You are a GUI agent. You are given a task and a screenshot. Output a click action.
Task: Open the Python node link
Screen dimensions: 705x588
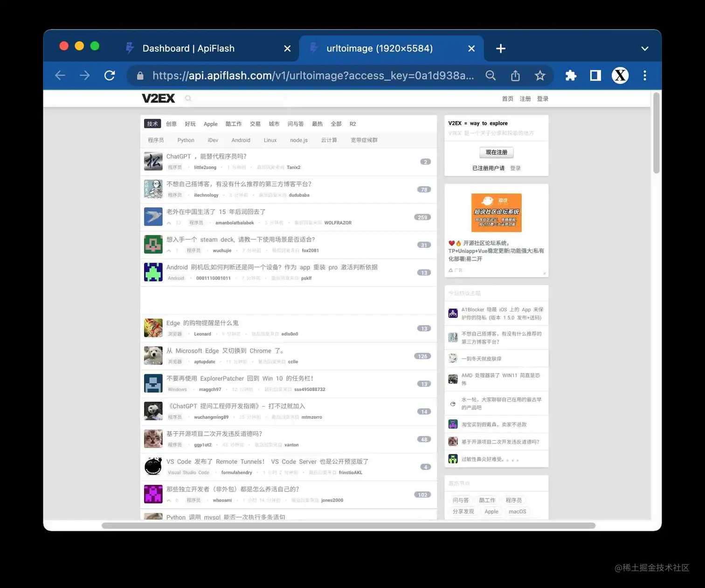186,140
